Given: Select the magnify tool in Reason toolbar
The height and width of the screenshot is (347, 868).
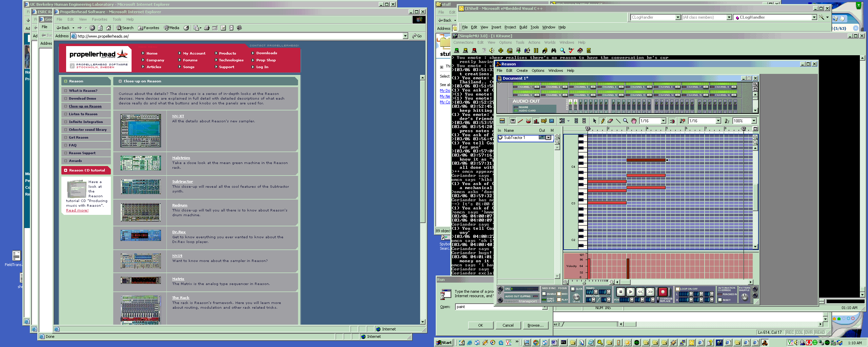Looking at the screenshot, I should click(x=626, y=121).
